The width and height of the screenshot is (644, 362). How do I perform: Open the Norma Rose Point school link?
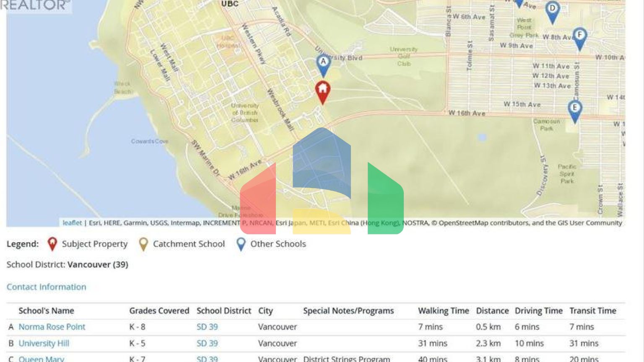(52, 327)
